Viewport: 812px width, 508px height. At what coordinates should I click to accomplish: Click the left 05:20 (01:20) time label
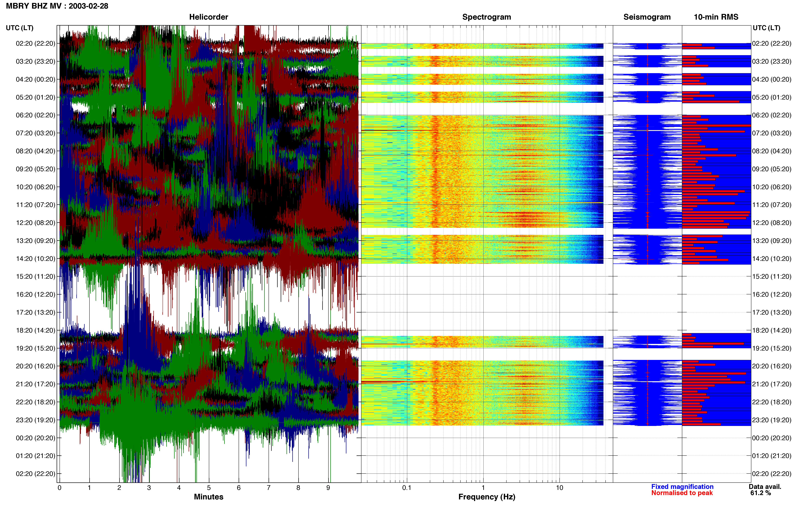[x=36, y=97]
